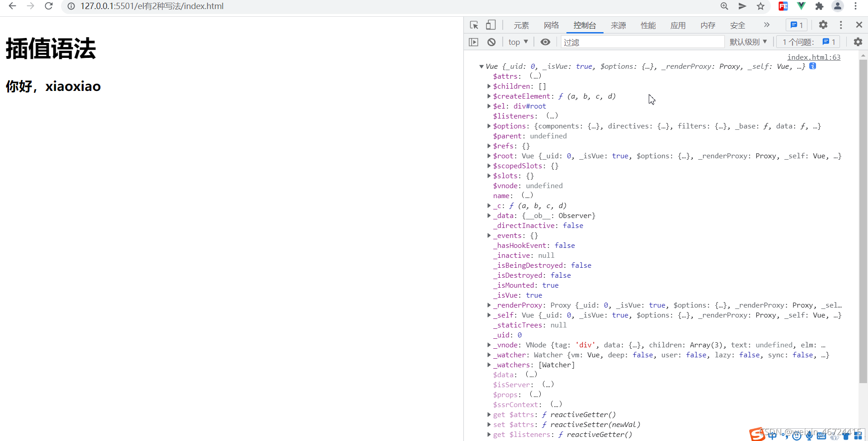Expand the $children property
Image resolution: width=868 pixels, height=441 pixels.
489,86
